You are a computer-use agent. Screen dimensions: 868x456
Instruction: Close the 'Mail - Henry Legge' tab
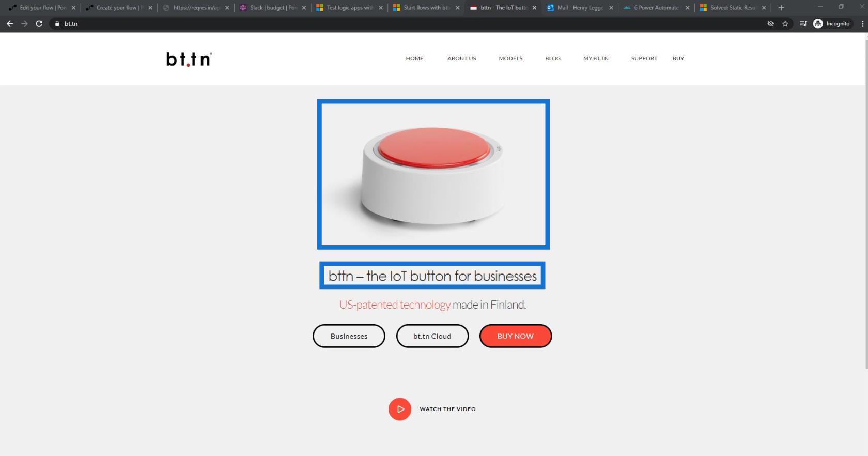[611, 8]
